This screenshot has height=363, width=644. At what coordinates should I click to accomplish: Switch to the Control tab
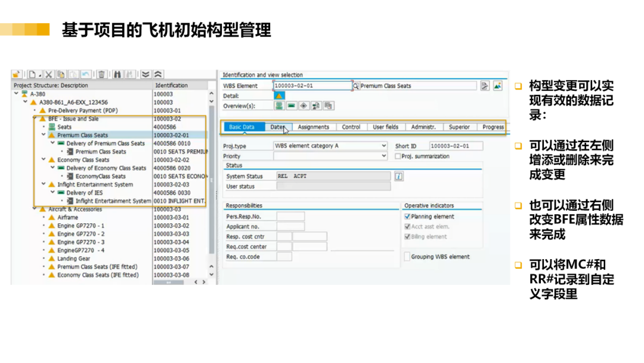pyautogui.click(x=351, y=127)
